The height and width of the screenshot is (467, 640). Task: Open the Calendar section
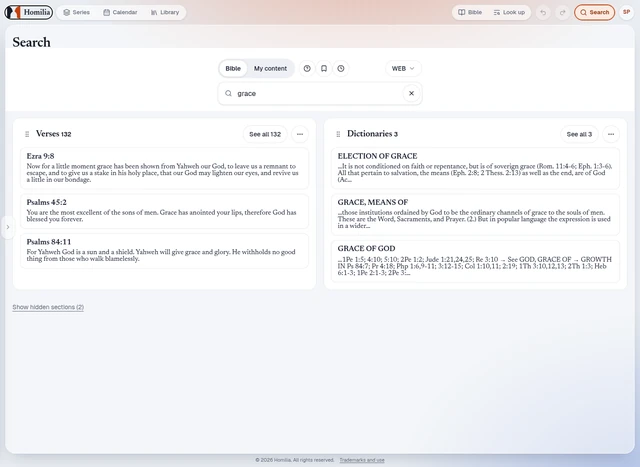click(x=120, y=12)
